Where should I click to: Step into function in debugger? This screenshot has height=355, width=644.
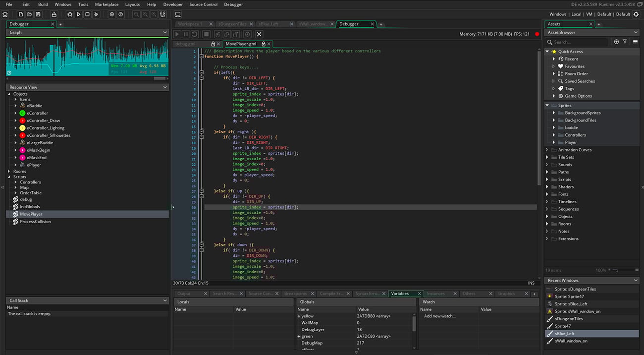pos(217,34)
